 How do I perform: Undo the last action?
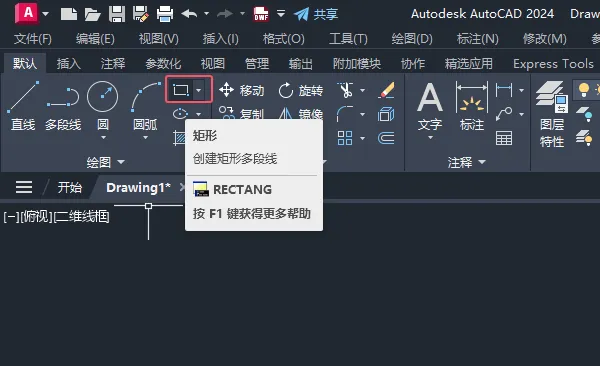189,14
